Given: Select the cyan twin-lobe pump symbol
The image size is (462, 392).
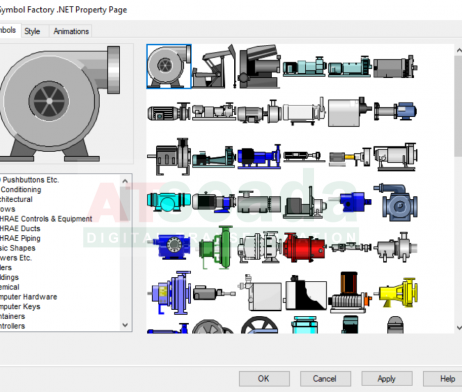Looking at the screenshot, I should coord(169,201).
